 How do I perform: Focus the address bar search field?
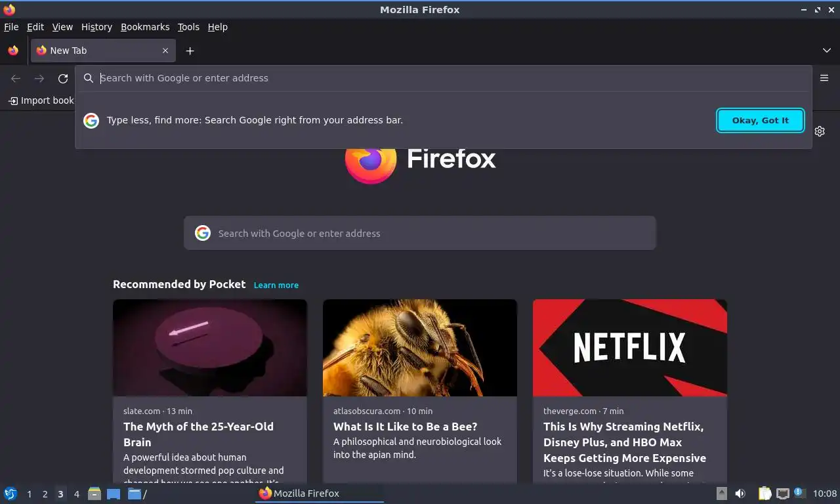coord(443,78)
